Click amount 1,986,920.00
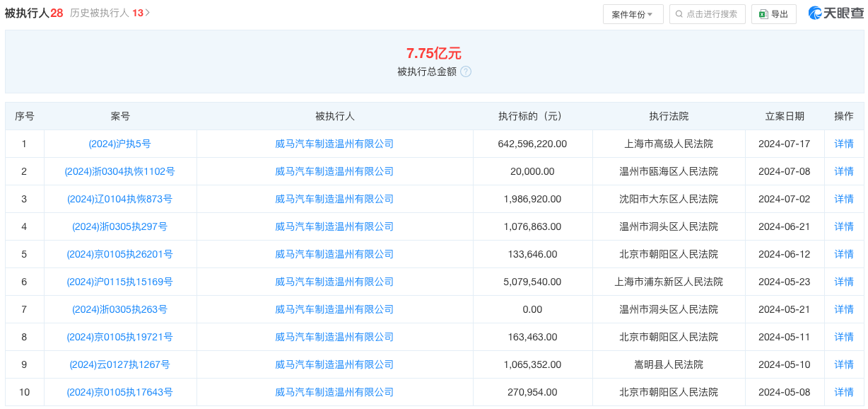The width and height of the screenshot is (868, 409). point(532,199)
